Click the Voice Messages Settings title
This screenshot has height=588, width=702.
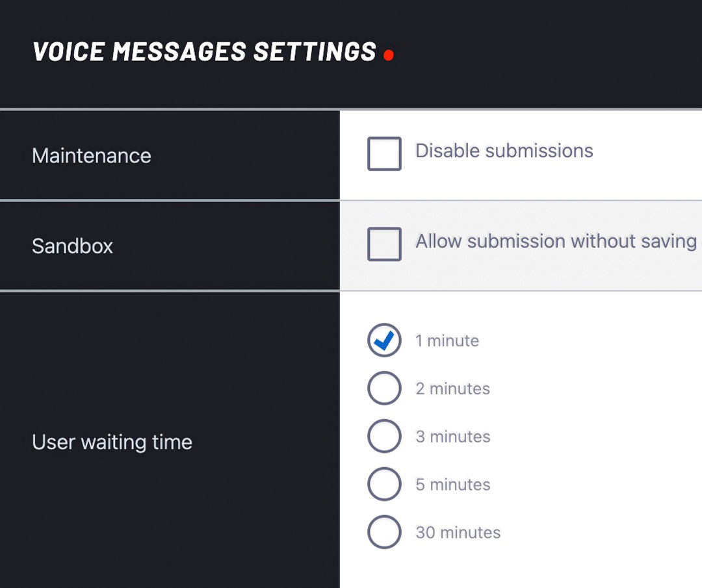(204, 52)
